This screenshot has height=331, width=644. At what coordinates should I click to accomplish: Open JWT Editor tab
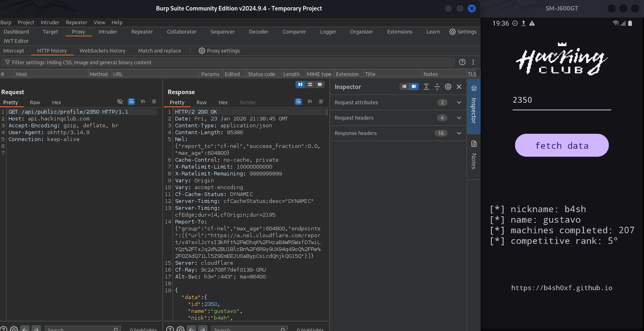click(16, 41)
